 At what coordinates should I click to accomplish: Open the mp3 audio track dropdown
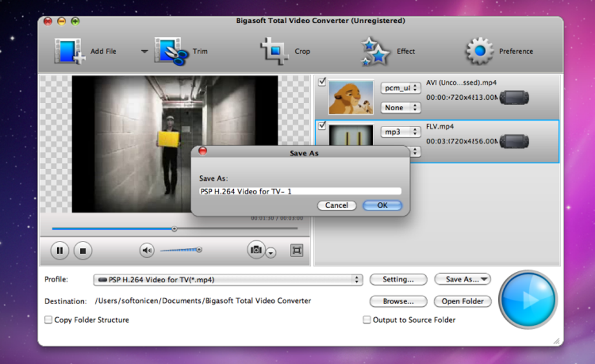(401, 132)
